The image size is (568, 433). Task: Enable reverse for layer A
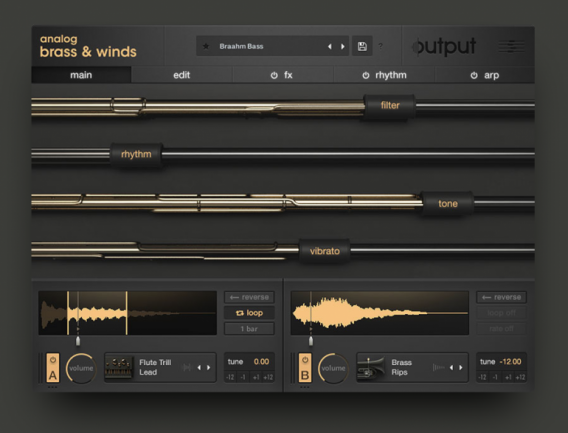(x=249, y=297)
